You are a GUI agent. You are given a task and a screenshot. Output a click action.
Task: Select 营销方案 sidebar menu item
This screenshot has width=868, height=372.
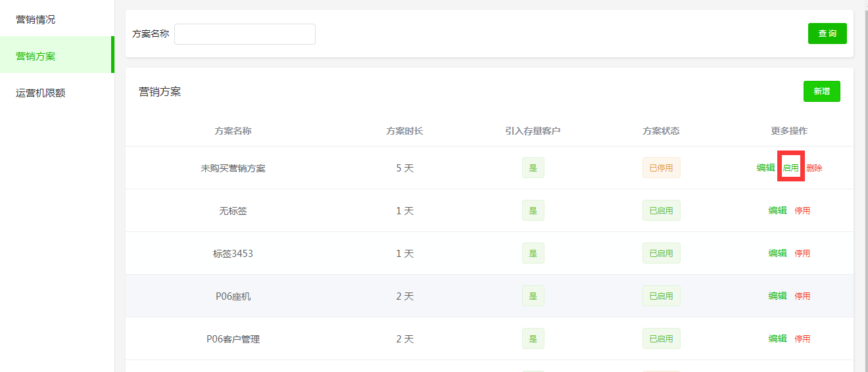(x=36, y=57)
